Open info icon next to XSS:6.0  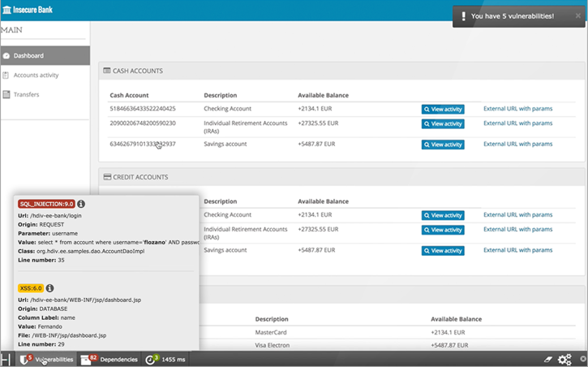(49, 288)
